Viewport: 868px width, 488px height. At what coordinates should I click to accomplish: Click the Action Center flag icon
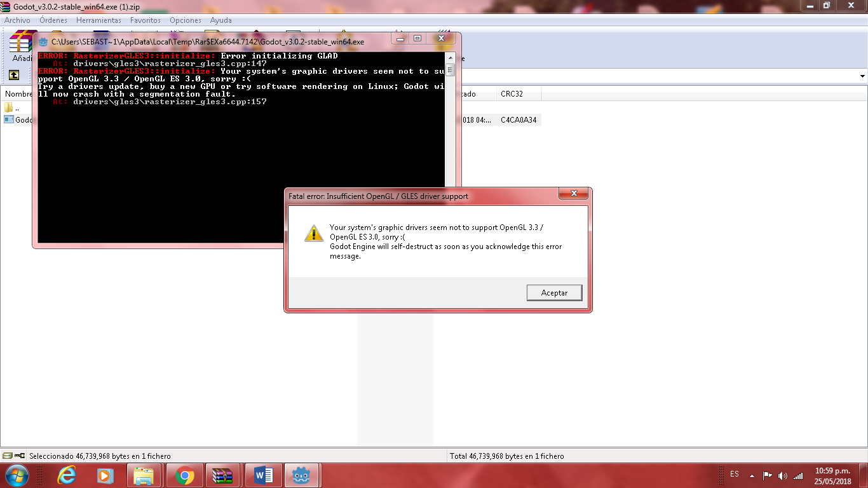pos(767,475)
